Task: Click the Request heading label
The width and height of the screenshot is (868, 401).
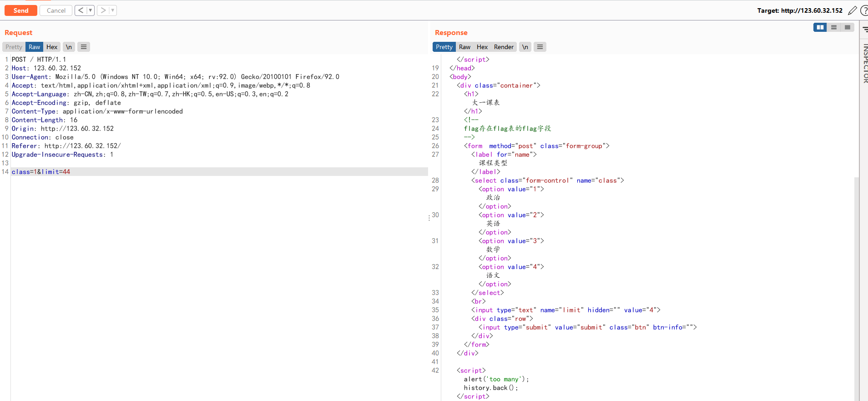Action: (19, 33)
